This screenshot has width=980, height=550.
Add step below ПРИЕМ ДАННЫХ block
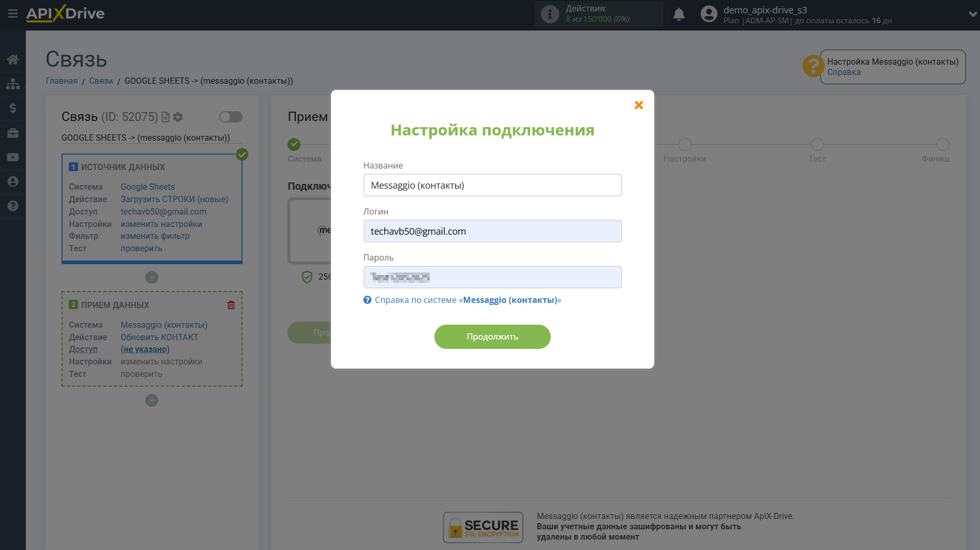tap(152, 400)
